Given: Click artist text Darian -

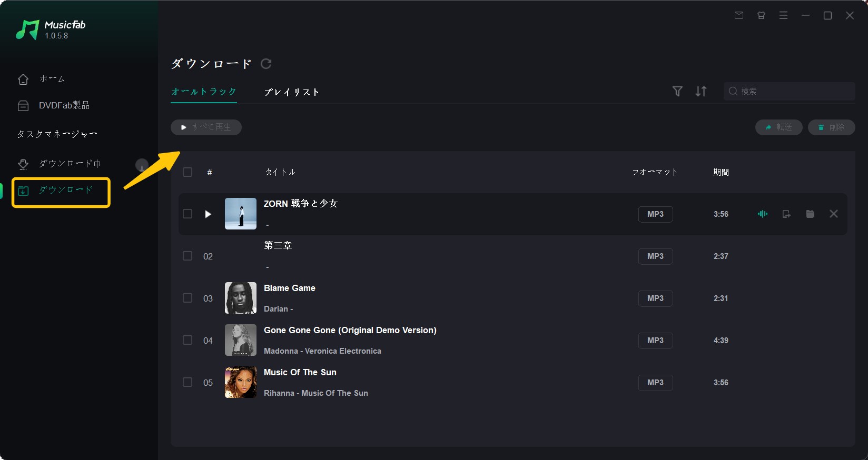Looking at the screenshot, I should click(279, 309).
